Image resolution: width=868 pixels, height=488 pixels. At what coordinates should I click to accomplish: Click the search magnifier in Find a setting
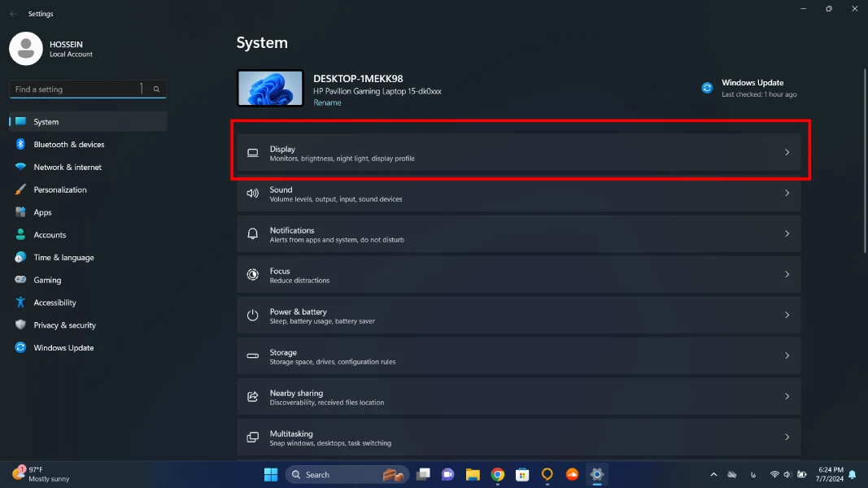tap(157, 89)
